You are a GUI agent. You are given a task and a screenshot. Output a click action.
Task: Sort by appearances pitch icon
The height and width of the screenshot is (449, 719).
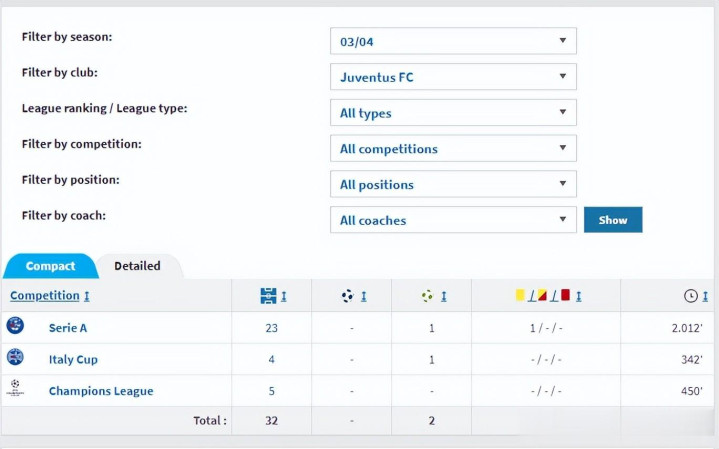click(268, 296)
